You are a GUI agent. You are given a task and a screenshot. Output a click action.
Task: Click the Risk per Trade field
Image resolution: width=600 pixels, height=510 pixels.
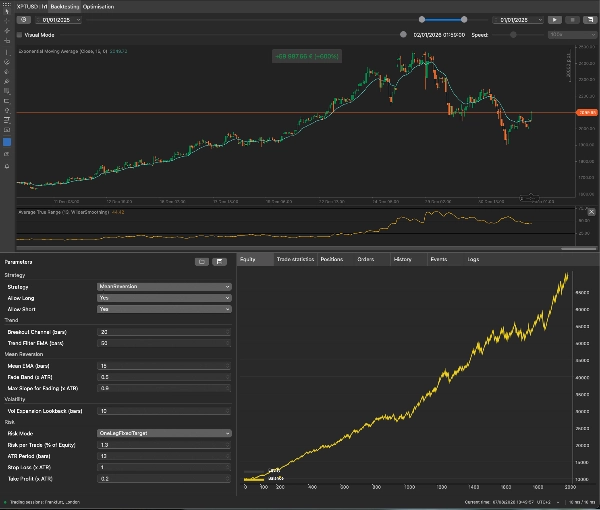164,445
